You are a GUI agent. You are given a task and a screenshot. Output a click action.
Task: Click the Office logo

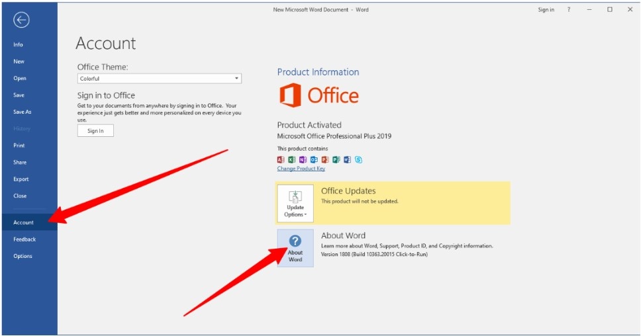[x=319, y=95]
